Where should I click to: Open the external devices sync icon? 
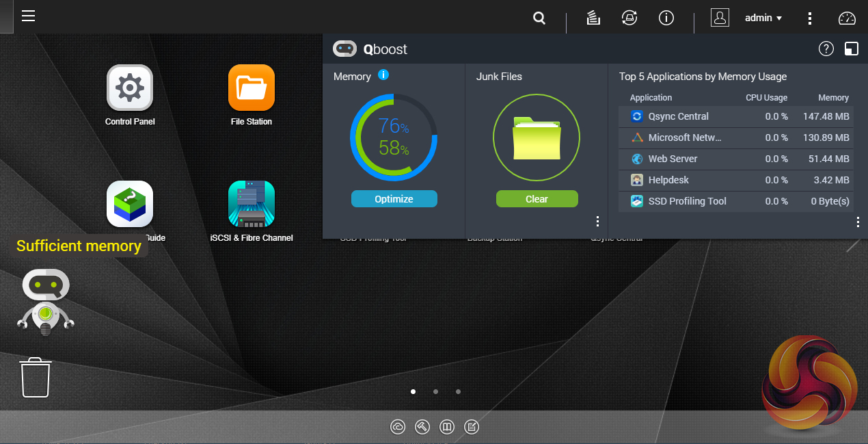point(629,18)
